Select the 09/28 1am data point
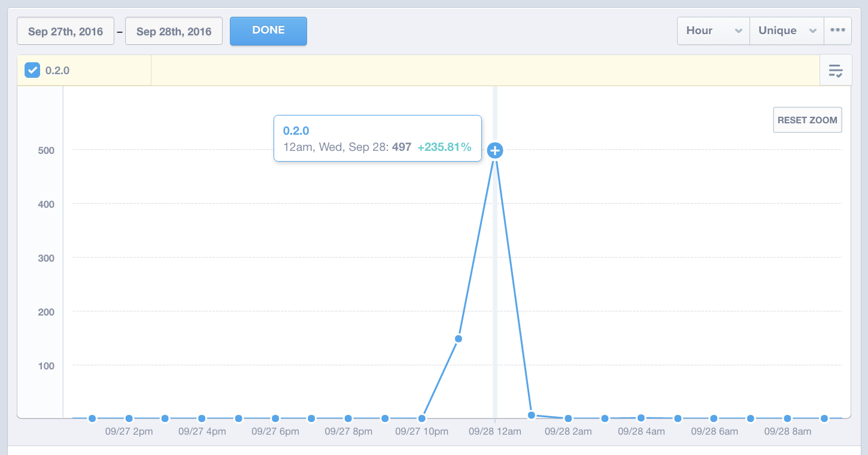Image resolution: width=868 pixels, height=455 pixels. tap(531, 415)
